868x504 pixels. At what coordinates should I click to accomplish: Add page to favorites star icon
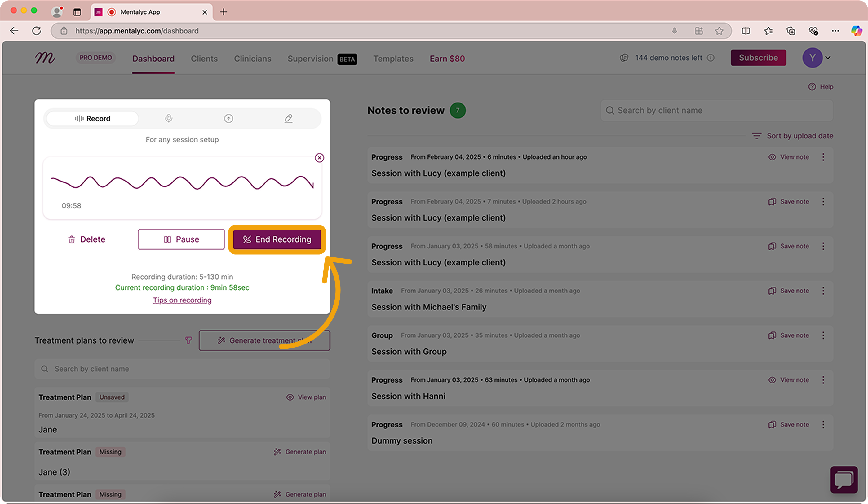pyautogui.click(x=719, y=31)
